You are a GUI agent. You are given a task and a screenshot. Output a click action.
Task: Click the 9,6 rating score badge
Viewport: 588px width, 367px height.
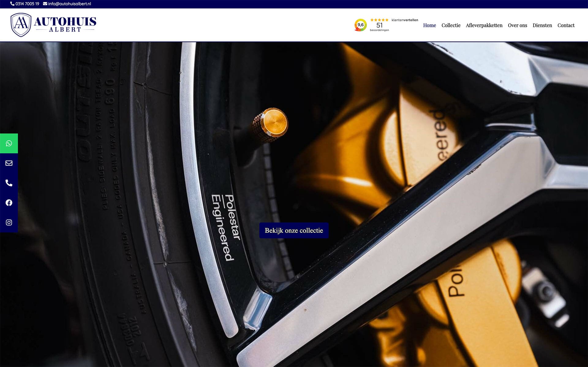360,25
